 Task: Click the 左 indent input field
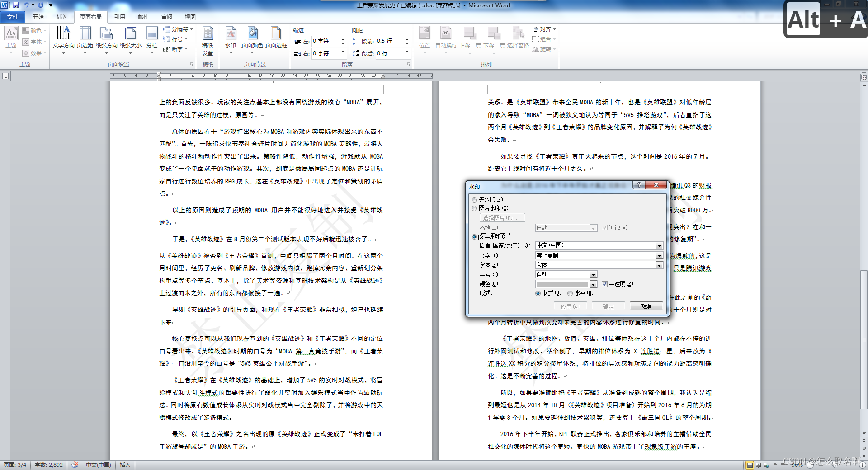pos(325,41)
